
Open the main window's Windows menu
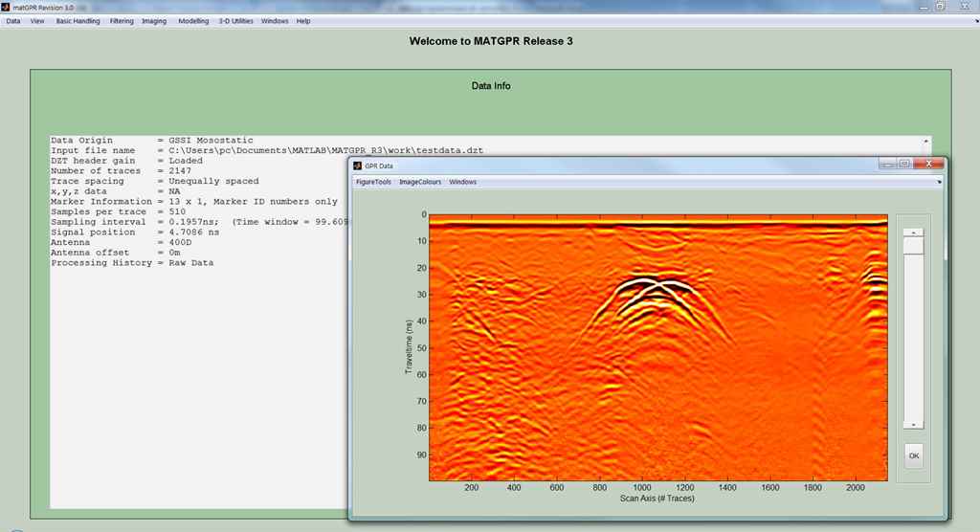point(275,21)
